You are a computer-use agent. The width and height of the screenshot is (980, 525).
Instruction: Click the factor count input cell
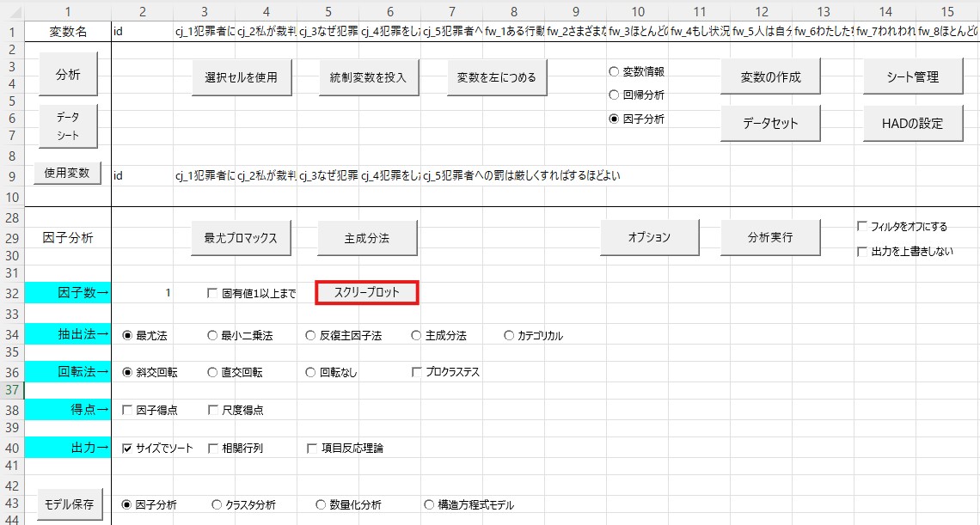coord(143,293)
